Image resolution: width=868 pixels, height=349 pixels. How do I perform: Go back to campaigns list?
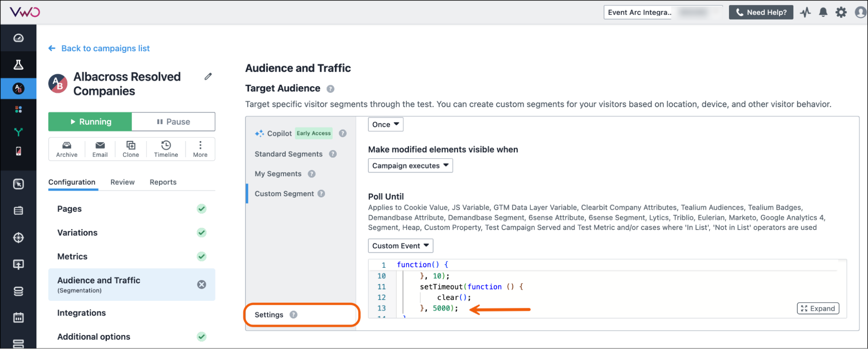[99, 48]
